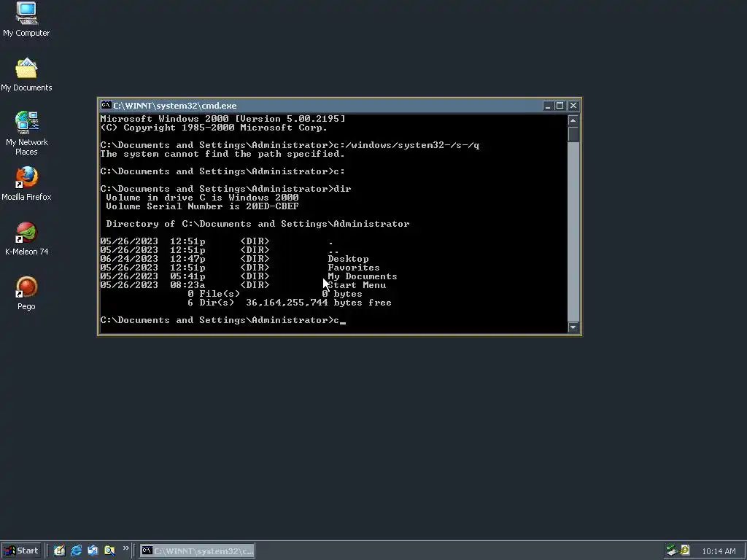Click 'The system cannot find the path' message
747x560 pixels.
click(222, 154)
